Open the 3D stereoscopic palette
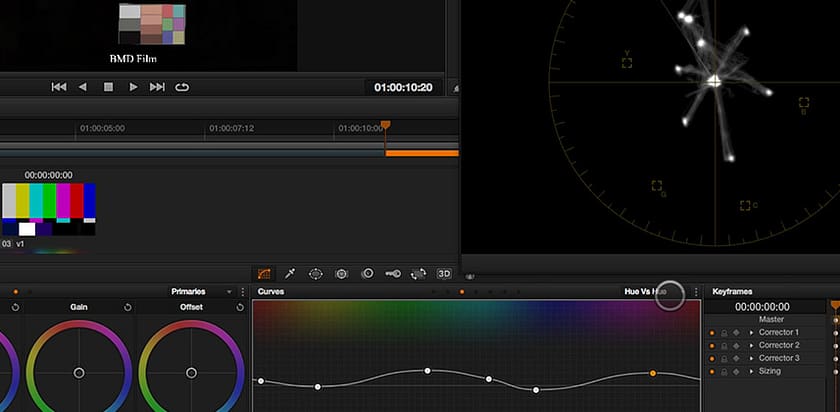The height and width of the screenshot is (412, 840). pyautogui.click(x=444, y=274)
